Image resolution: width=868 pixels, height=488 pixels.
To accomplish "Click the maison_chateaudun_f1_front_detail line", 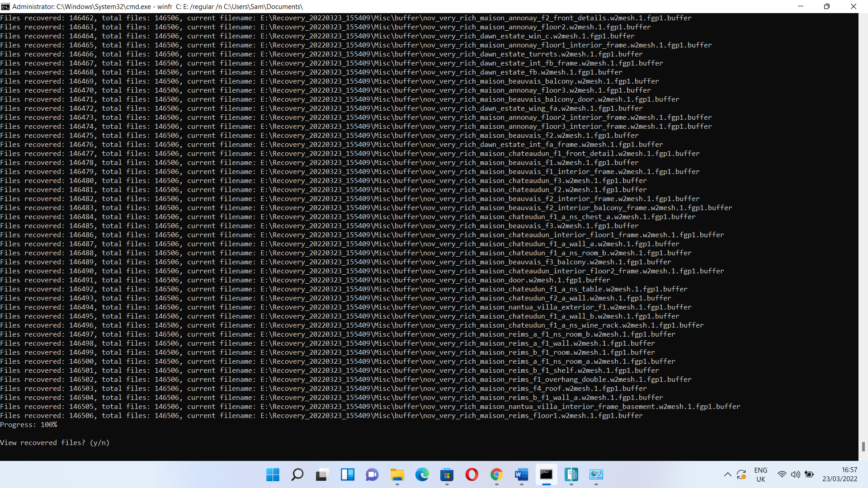I will 350,154.
